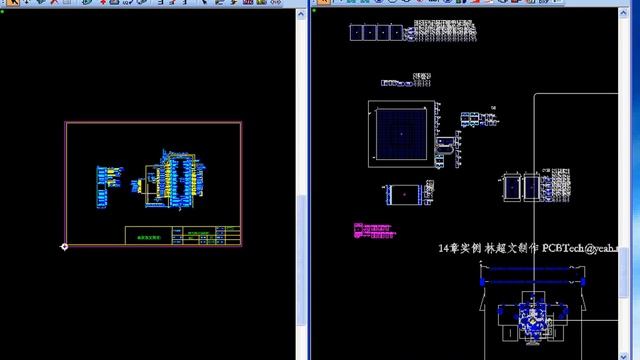640x360 pixels.
Task: Click the left pane scroll-up arrow
Action: click(x=301, y=14)
